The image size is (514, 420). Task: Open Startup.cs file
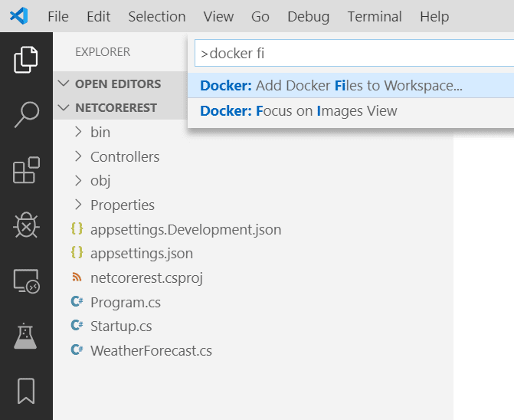(121, 326)
